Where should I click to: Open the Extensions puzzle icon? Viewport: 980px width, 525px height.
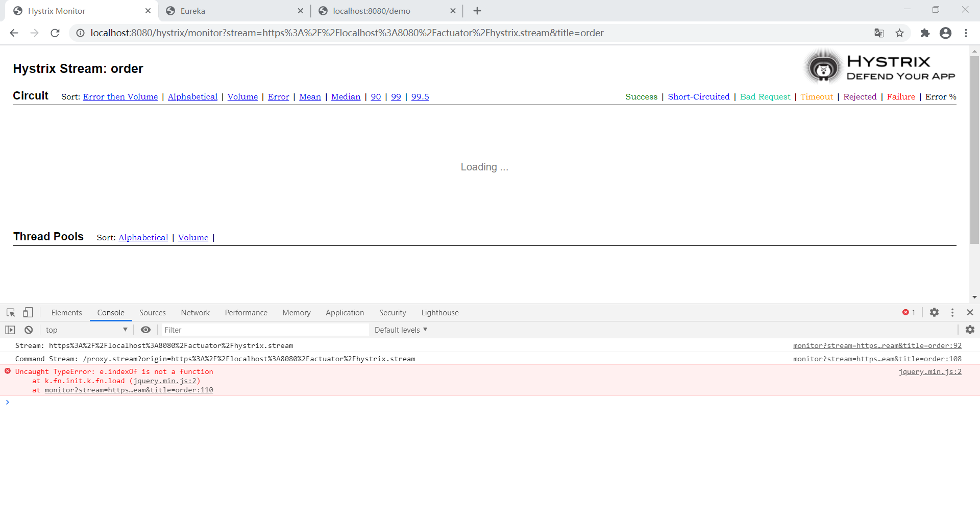click(x=925, y=33)
